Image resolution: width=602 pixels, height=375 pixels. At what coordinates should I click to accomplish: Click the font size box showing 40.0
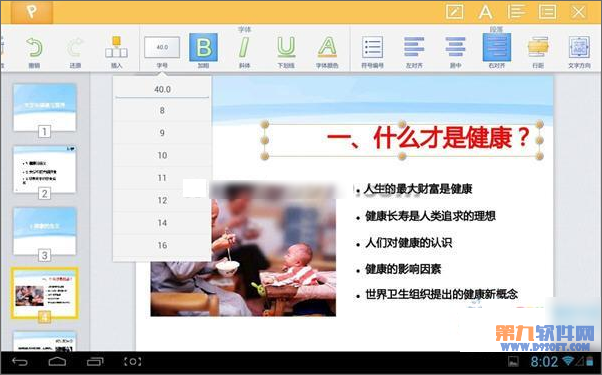tap(162, 47)
